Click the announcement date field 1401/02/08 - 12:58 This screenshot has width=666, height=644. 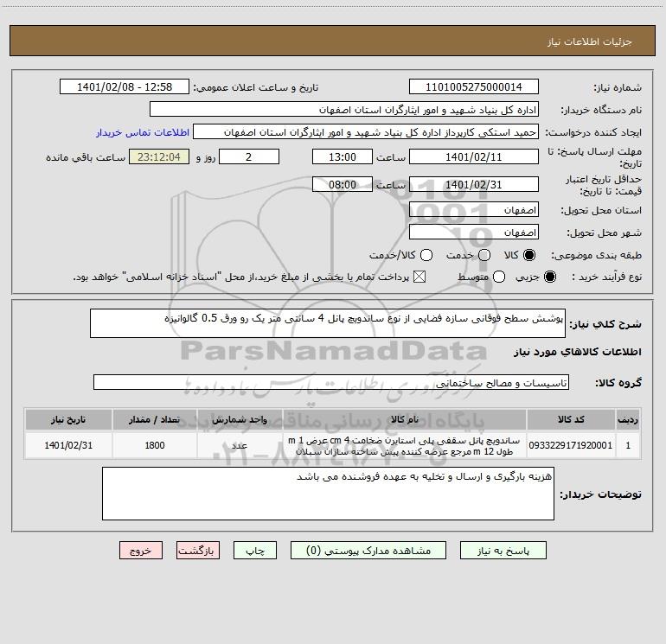[x=125, y=87]
